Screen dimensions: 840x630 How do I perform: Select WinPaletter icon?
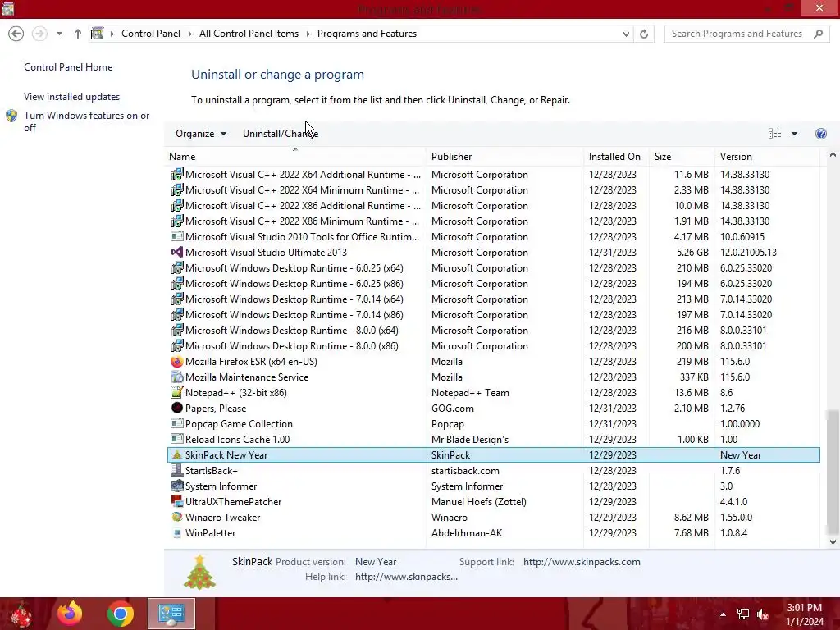(x=177, y=532)
